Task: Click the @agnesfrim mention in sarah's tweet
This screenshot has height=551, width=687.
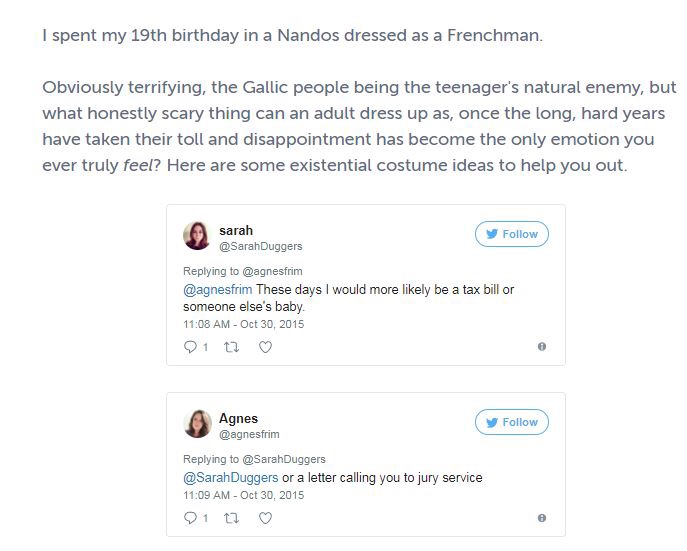Action: point(217,290)
